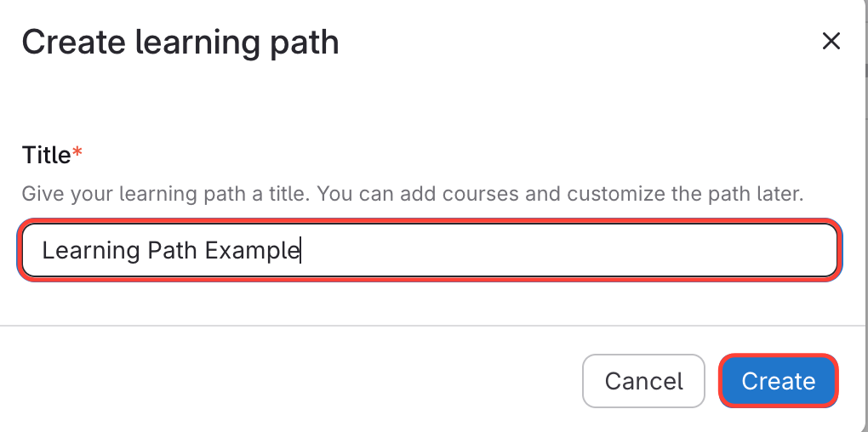The image size is (868, 432).
Task: Click the "Title" field label
Action: tap(46, 155)
